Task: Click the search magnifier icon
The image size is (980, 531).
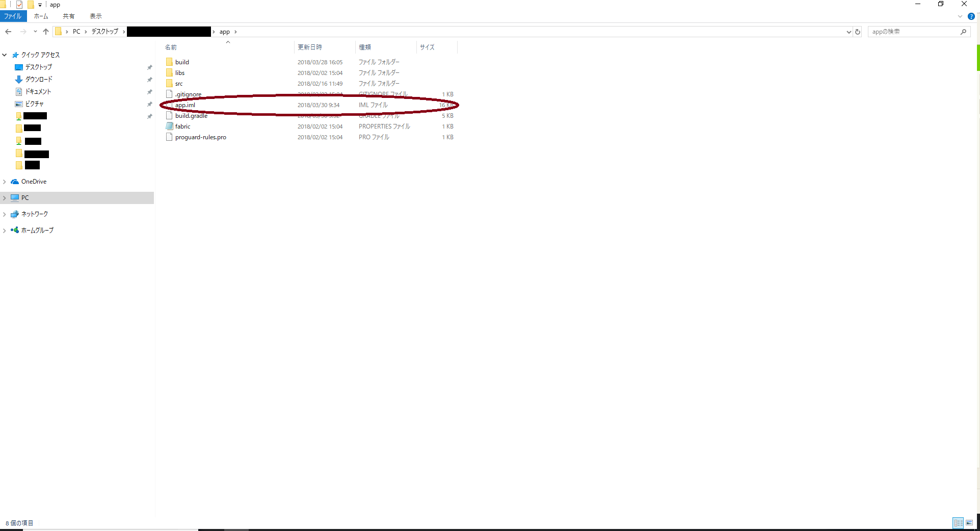Action: point(963,32)
